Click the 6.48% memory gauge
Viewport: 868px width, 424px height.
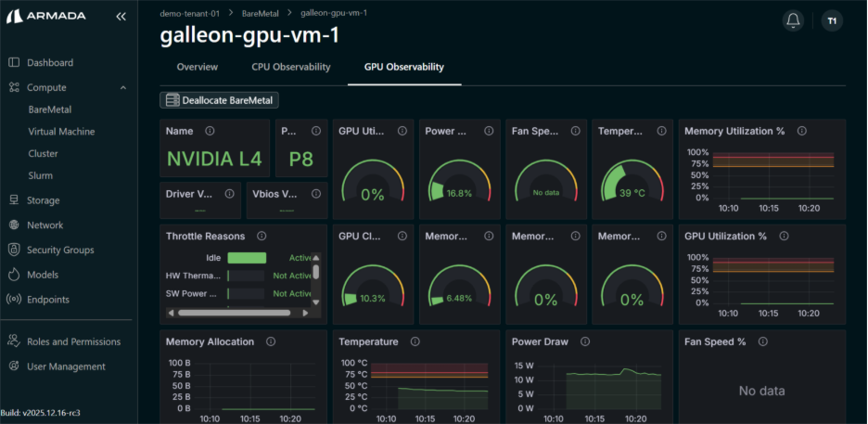click(x=459, y=288)
